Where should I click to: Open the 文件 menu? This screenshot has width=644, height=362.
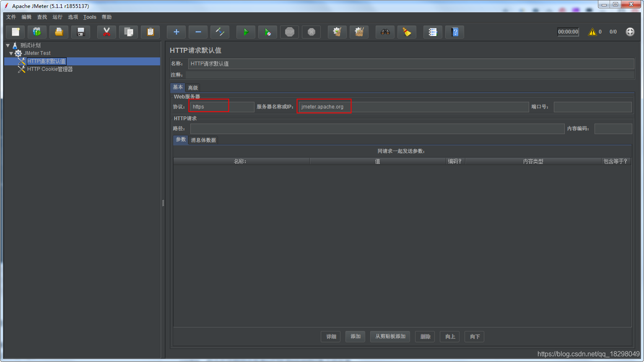coord(11,17)
